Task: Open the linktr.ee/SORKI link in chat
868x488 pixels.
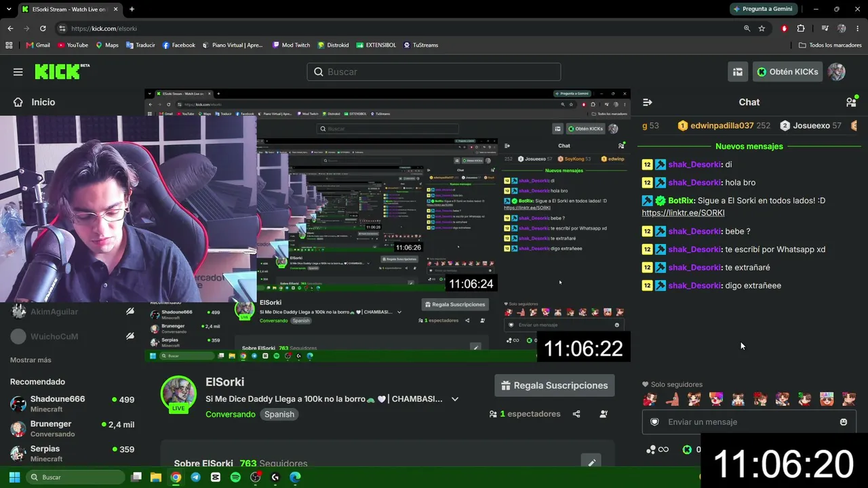Action: pyautogui.click(x=683, y=213)
